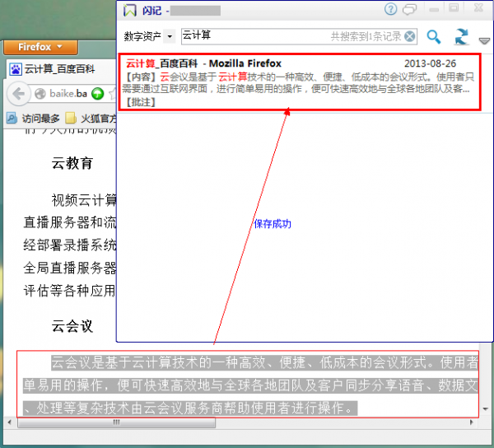The width and height of the screenshot is (494, 448).
Task: Click the 闪记 app logo icon
Action: 129,11
